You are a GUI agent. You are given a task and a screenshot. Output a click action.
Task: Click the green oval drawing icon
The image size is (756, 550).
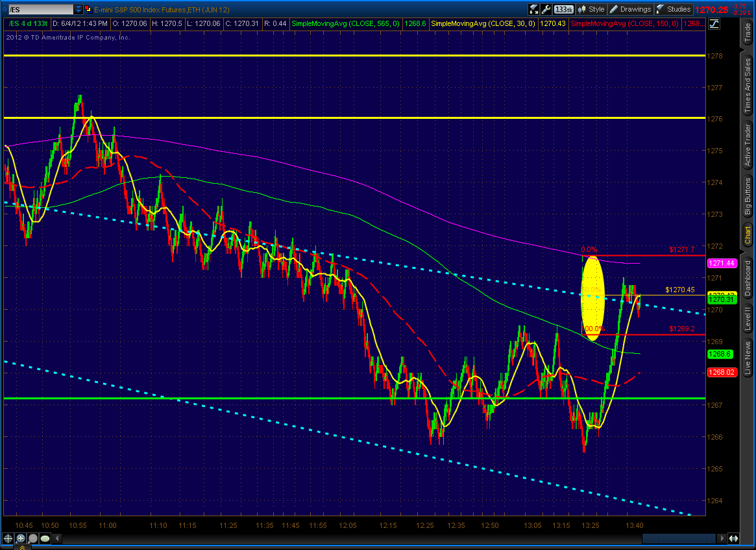coord(45,538)
